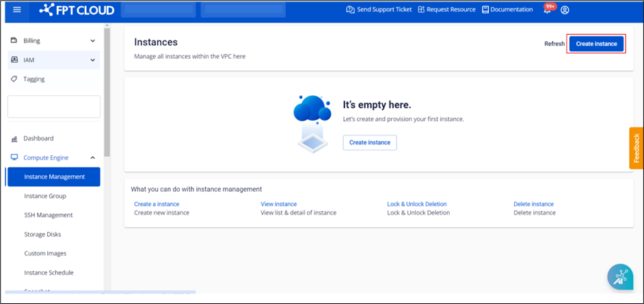
Task: Open the notifications bell icon
Action: [x=547, y=10]
